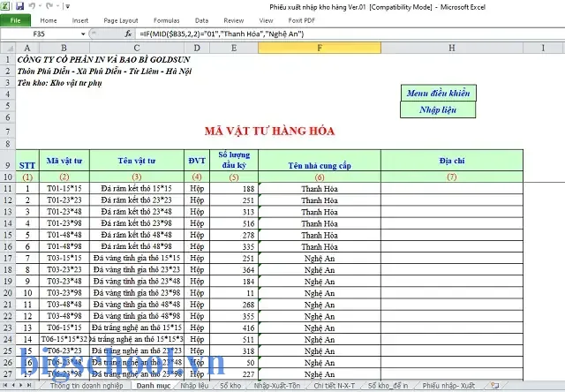Click cell with code T06-15*15*32
565x392 pixels.
click(64, 339)
